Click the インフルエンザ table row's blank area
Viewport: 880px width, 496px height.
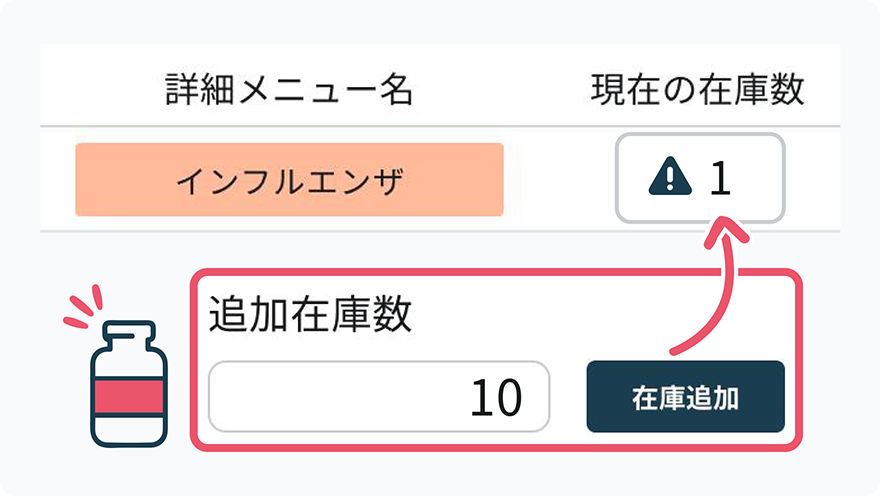[x=559, y=178]
